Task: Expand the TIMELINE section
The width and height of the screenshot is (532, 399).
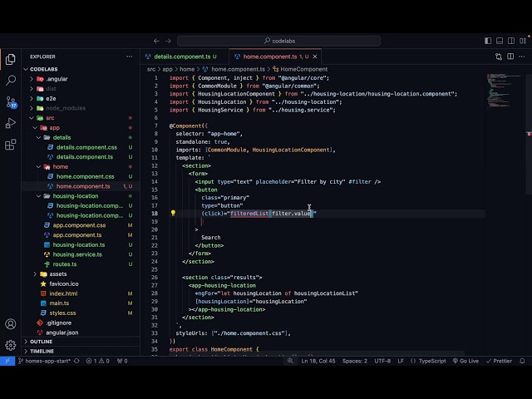Action: tap(81, 351)
